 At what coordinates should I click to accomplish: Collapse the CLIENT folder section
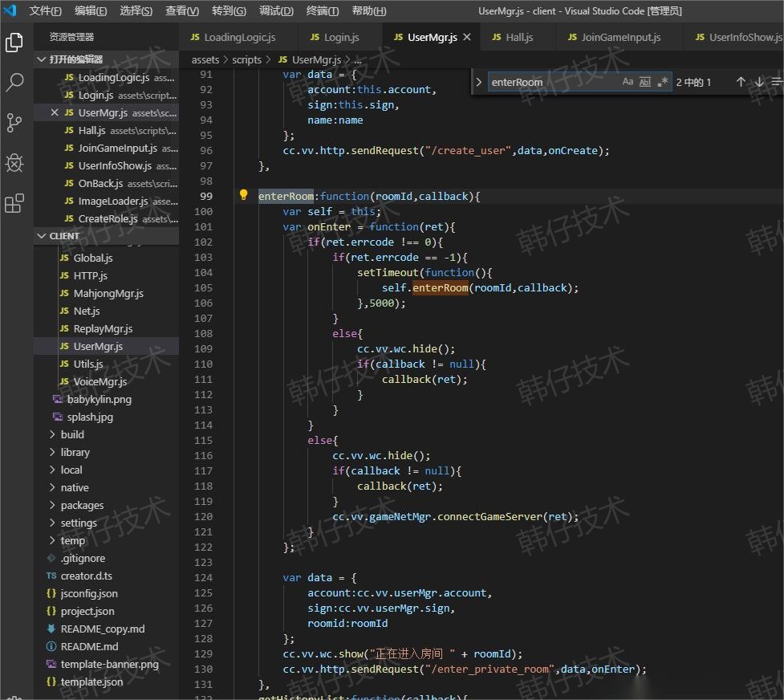point(42,236)
